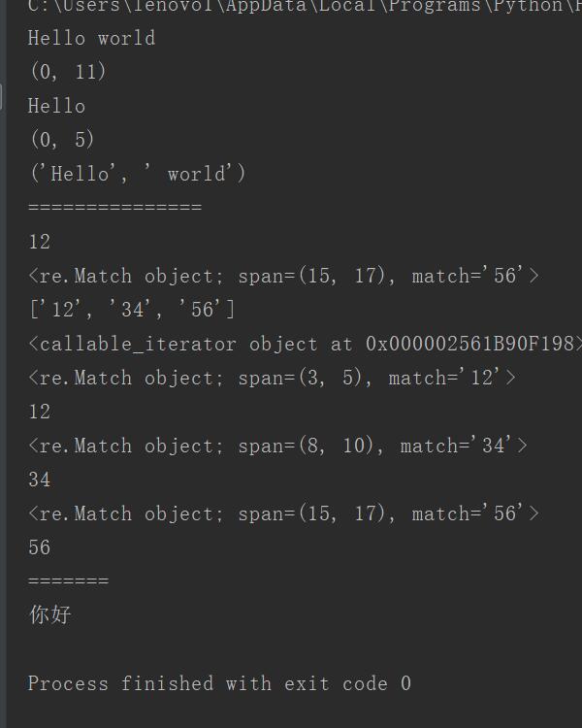This screenshot has width=582, height=728.
Task: Click "Process finished with exit code 0" message
Action: coord(219,683)
